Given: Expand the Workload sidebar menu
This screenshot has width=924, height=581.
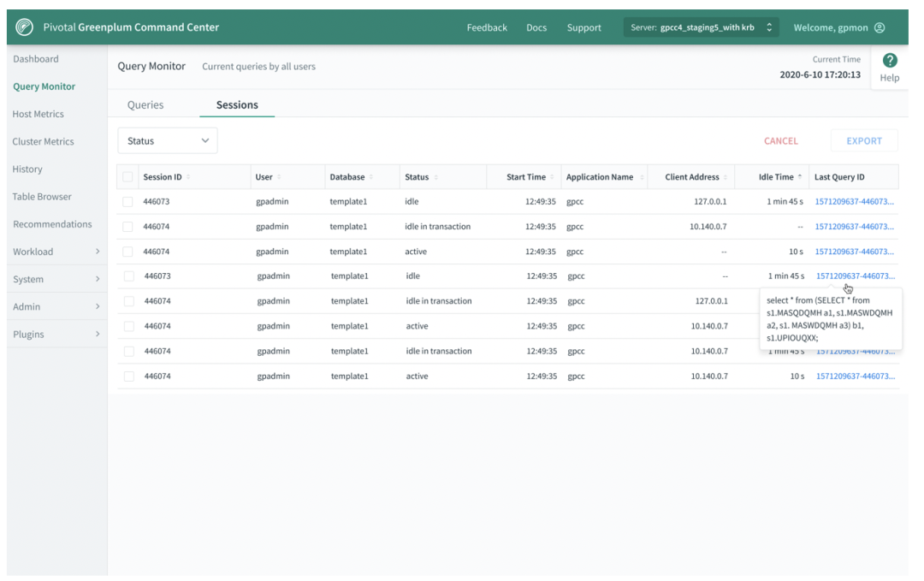Looking at the screenshot, I should pos(56,252).
